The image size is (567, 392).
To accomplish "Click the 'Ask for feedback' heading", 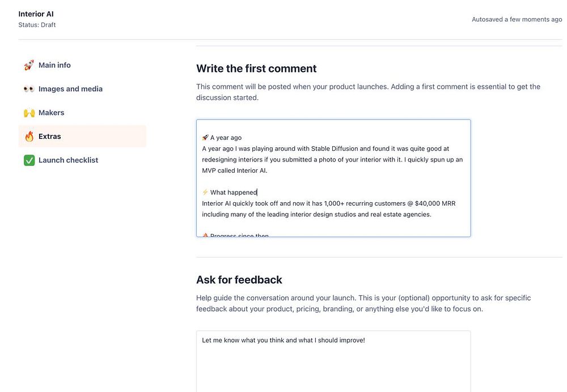I will coord(239,280).
